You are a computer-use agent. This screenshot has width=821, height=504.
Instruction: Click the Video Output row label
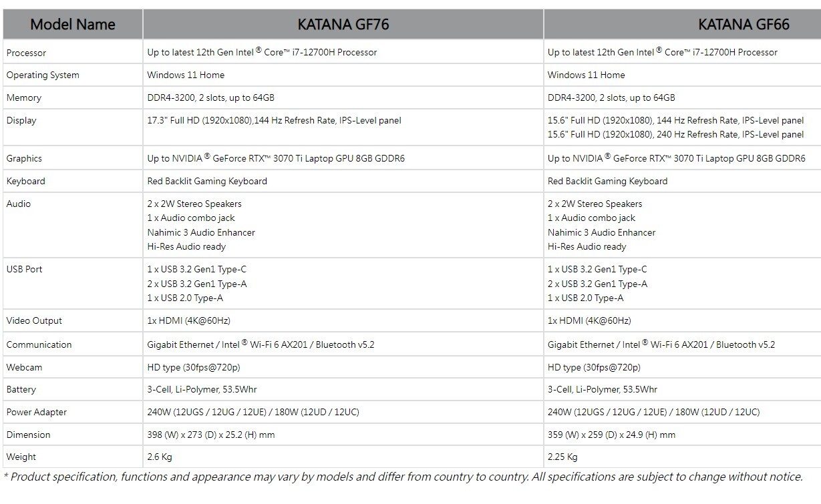34,321
